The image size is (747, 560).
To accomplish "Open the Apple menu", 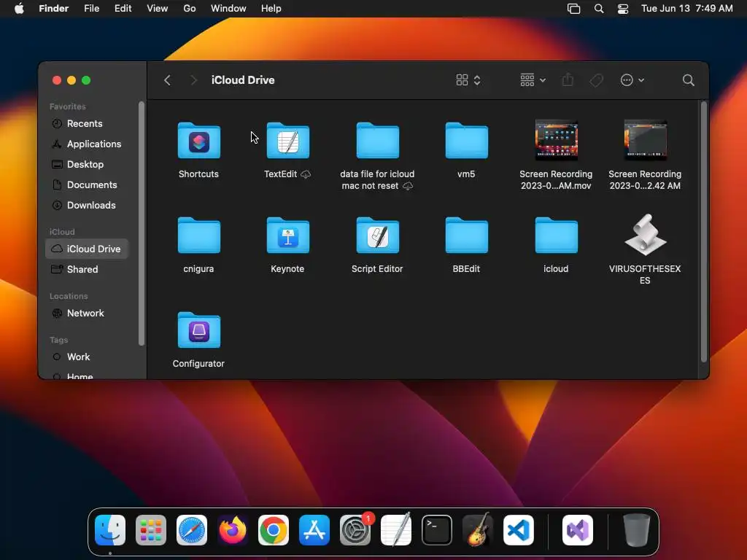I will tap(18, 9).
